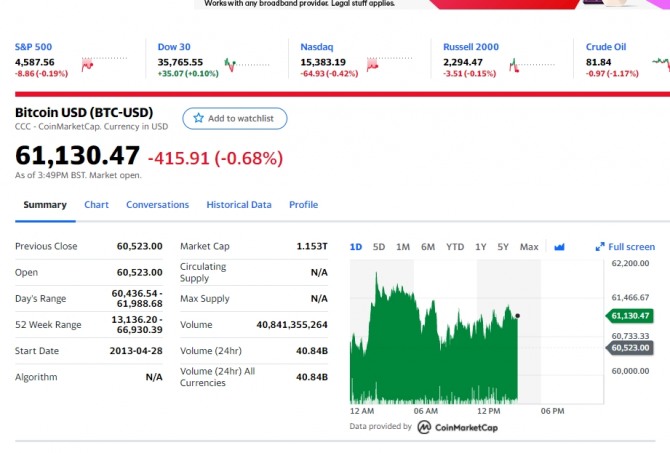The image size is (670, 453).
Task: Add Bitcoin to watchlist
Action: [235, 118]
